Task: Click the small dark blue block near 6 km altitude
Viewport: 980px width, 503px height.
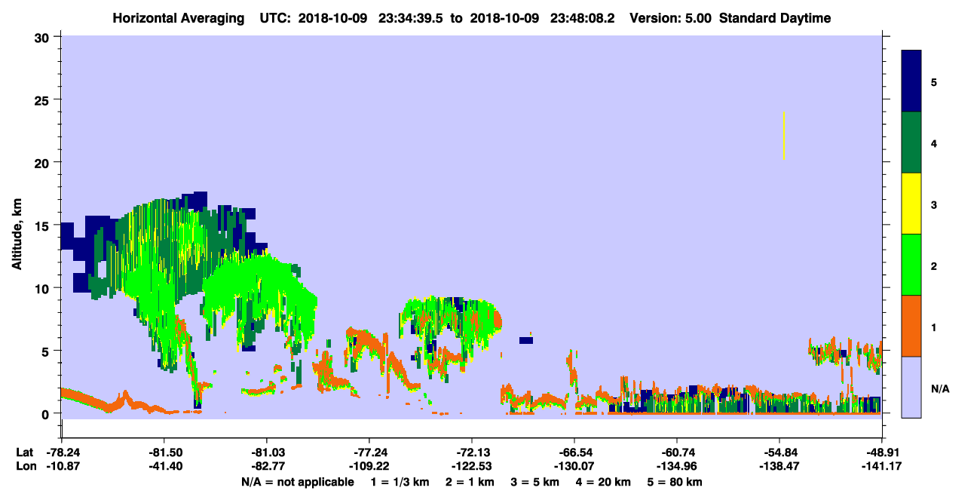Action: pos(526,340)
